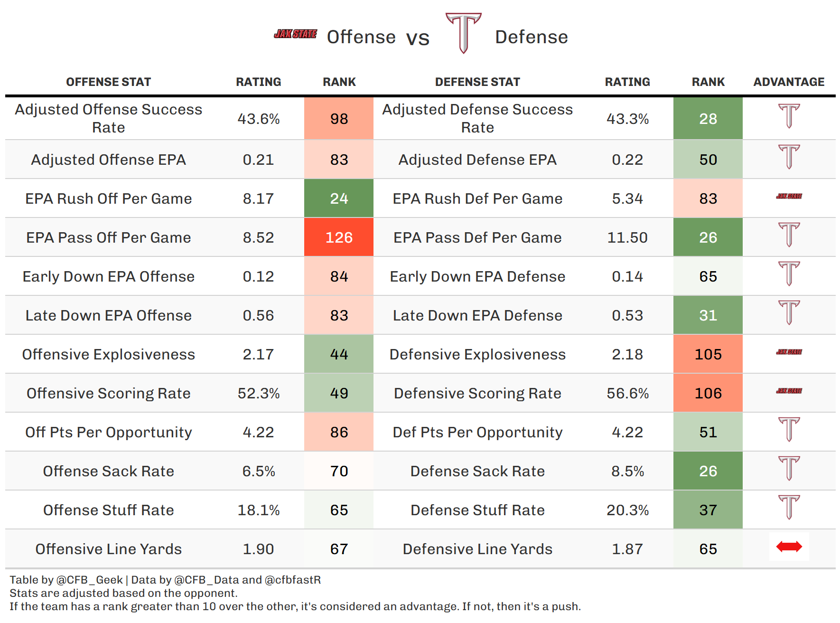Click Jax State logo in Offensive Explosiveness row

[x=789, y=352]
